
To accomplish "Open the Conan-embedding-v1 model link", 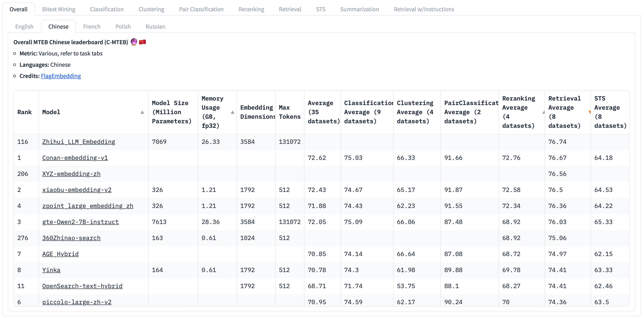I will tap(75, 158).
